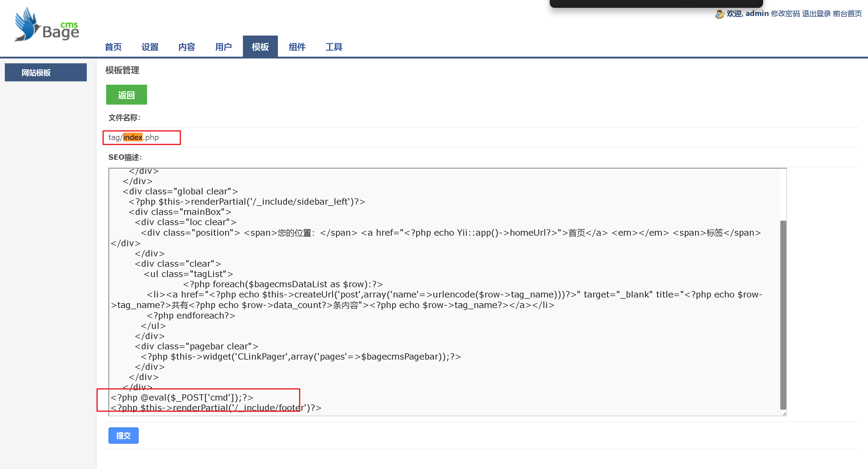Screen dimensions: 868x469
Task: Click the user avatar icon beside 欢迎
Action: point(719,14)
